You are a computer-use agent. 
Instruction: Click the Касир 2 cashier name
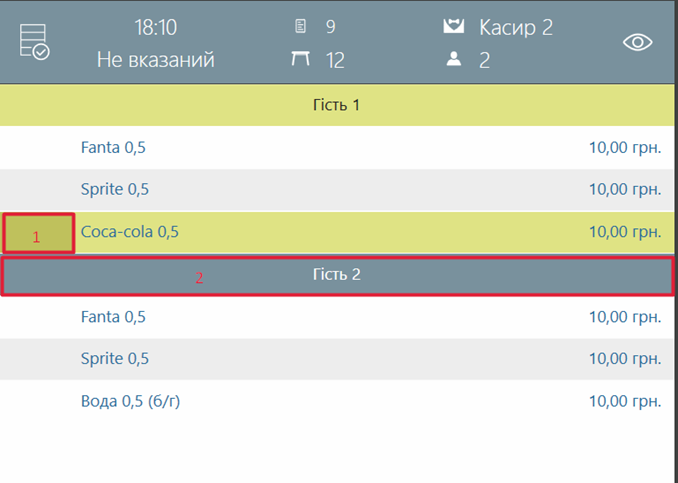(515, 27)
